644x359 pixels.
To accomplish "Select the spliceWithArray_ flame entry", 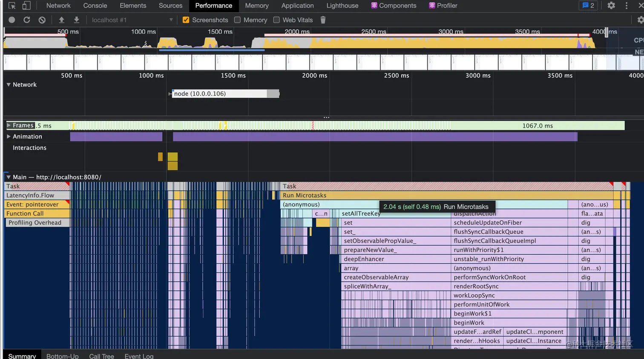I will 396,286.
